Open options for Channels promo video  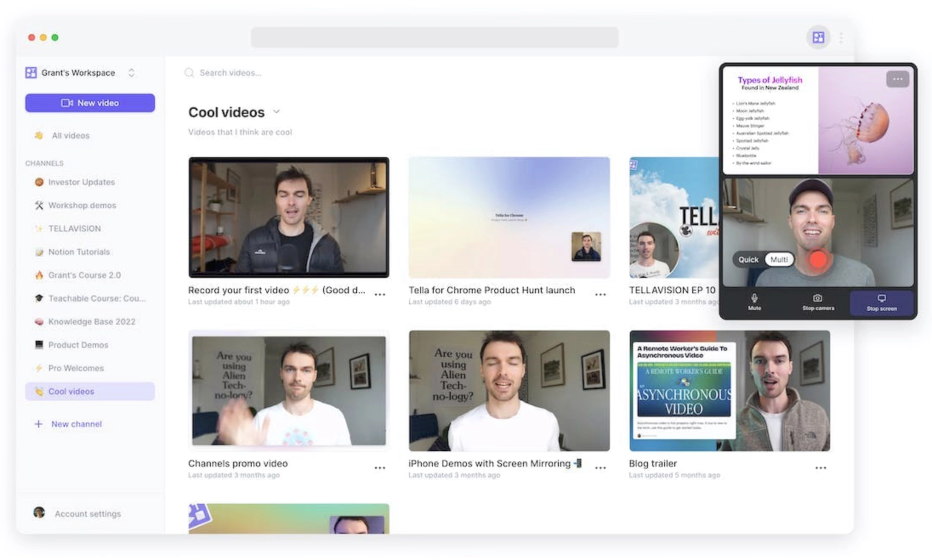tap(380, 468)
